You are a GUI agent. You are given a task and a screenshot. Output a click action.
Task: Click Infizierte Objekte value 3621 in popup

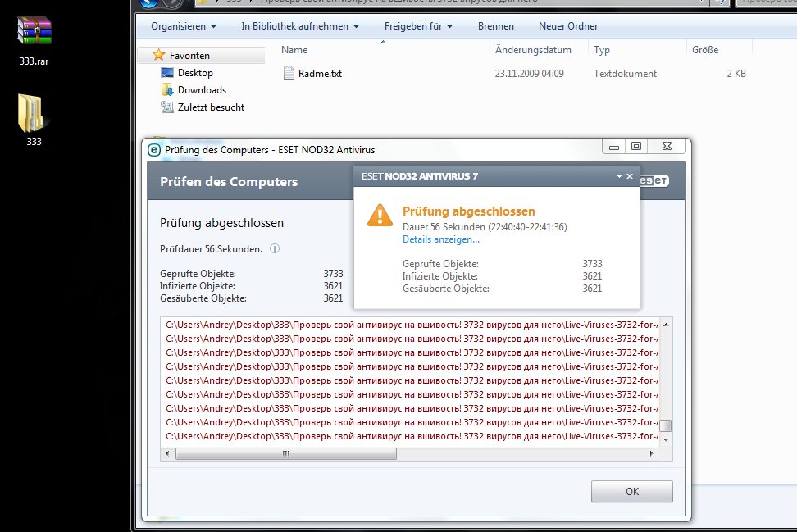592,276
